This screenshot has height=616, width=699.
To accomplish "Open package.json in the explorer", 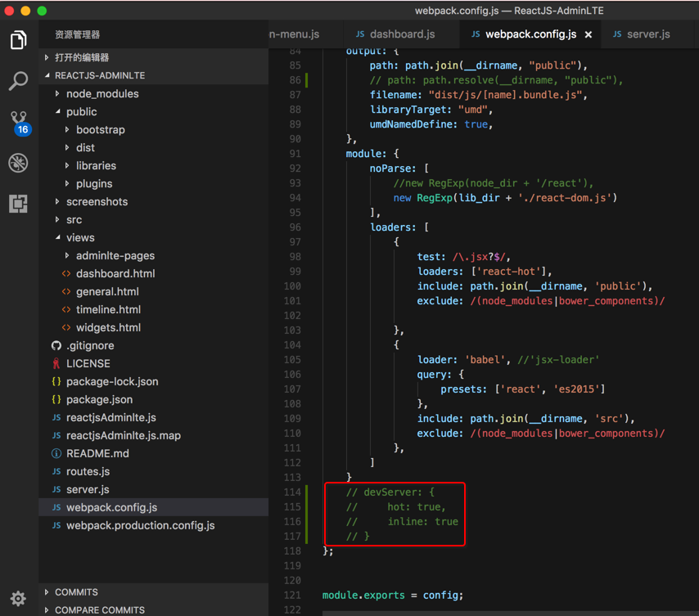I will tap(99, 399).
